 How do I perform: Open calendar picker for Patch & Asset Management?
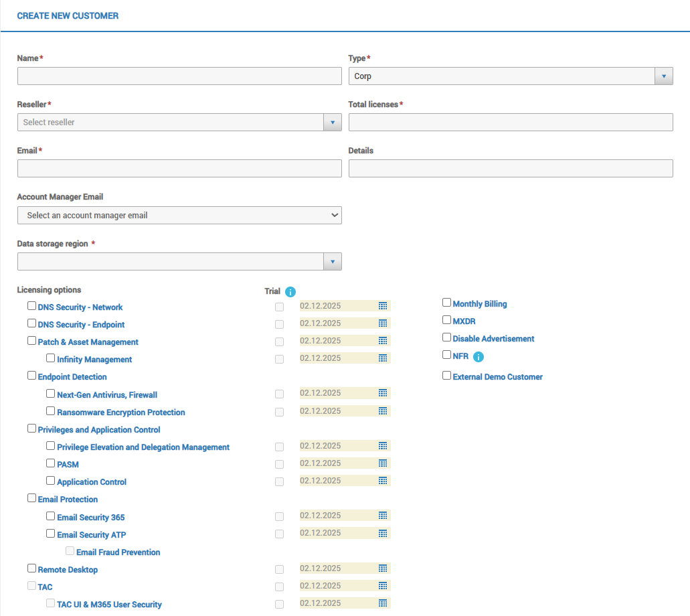point(383,340)
